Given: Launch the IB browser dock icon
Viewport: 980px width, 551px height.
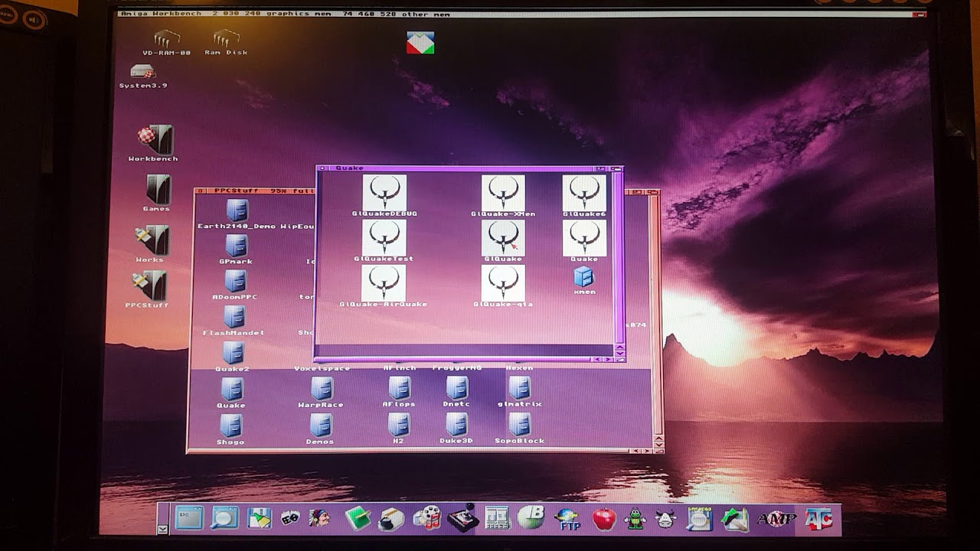Looking at the screenshot, I should click(x=531, y=517).
